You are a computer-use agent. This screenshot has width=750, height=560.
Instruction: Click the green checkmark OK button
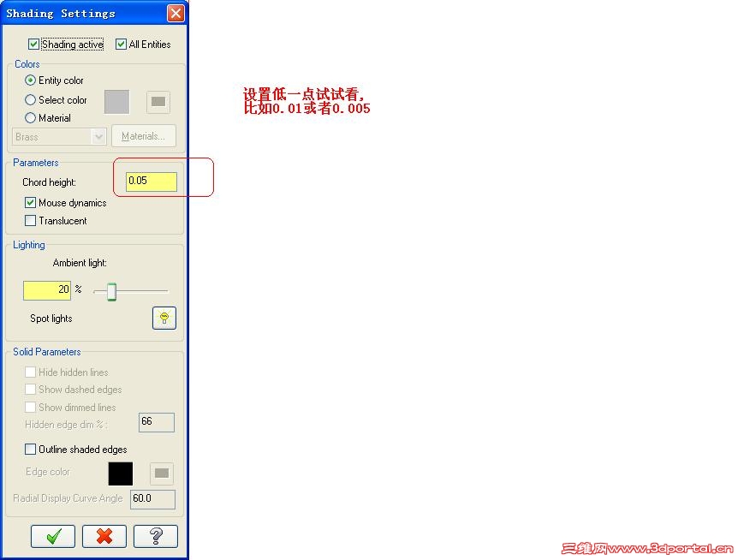coord(53,536)
